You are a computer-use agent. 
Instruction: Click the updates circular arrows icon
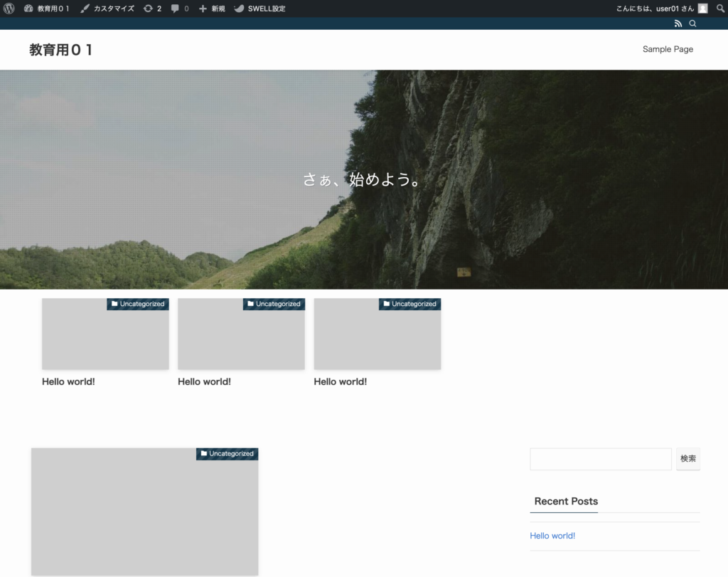point(148,9)
